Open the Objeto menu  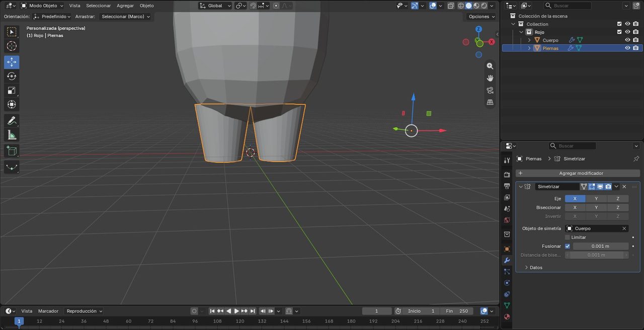[146, 6]
